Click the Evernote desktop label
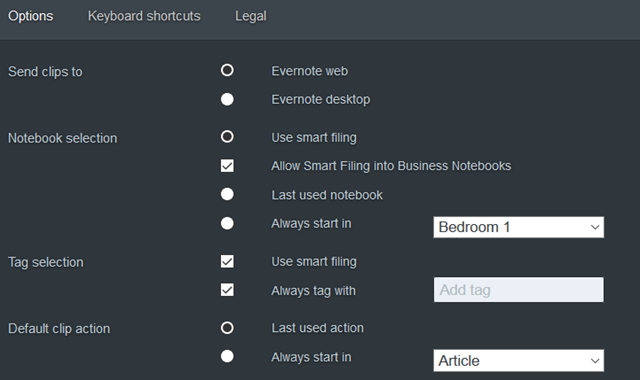This screenshot has width=640, height=380. (x=321, y=99)
